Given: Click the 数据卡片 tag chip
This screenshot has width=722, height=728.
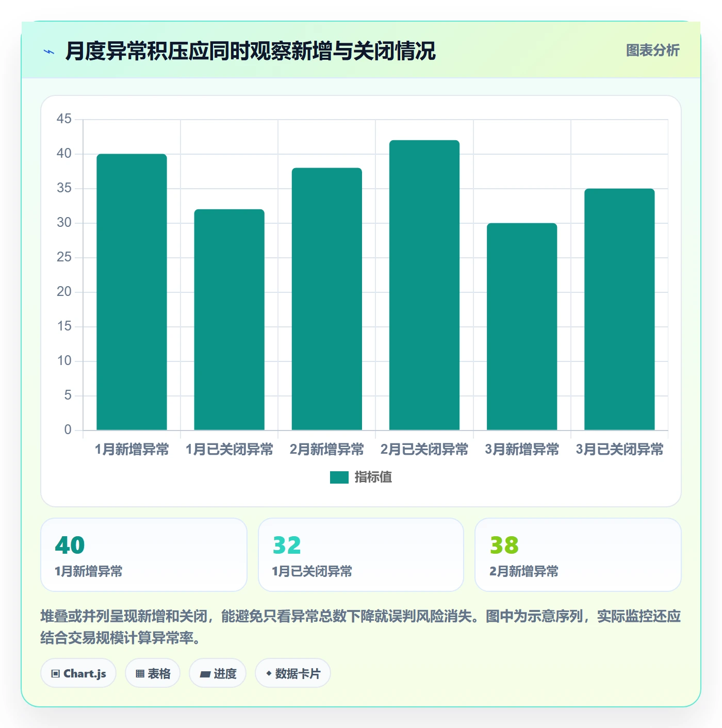Looking at the screenshot, I should [293, 673].
